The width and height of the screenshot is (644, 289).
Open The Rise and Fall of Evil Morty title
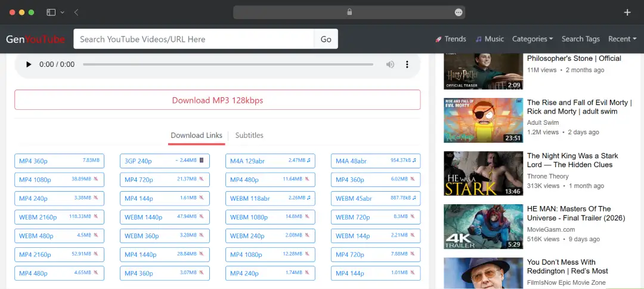pos(579,107)
